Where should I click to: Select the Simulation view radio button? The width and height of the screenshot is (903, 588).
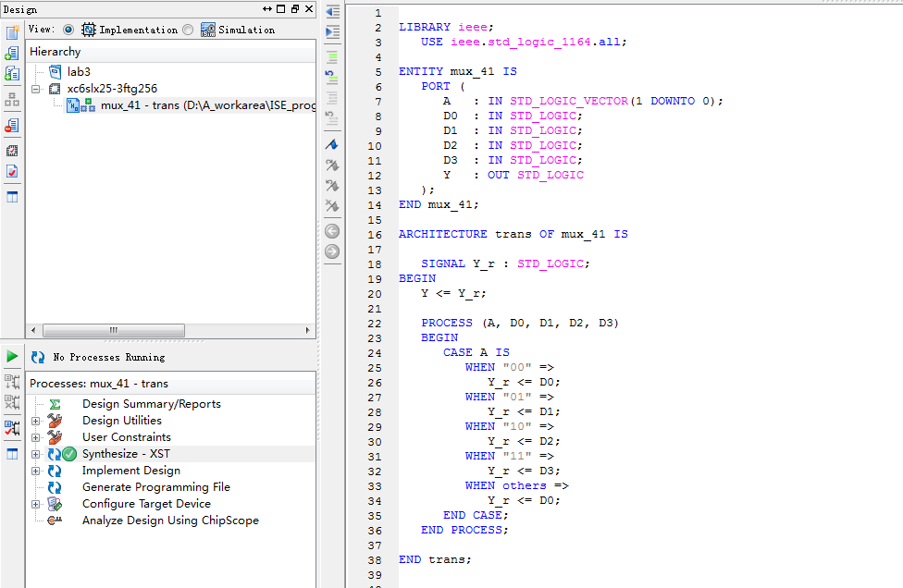188,30
